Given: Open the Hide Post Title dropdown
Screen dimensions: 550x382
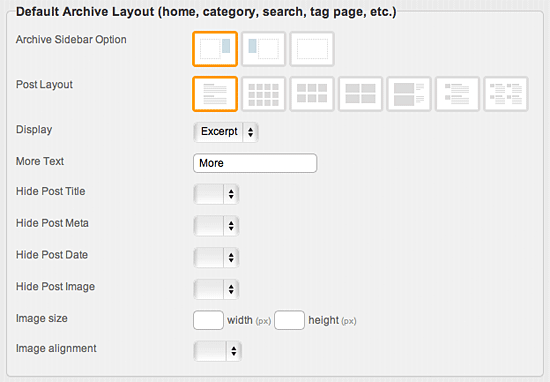Looking at the screenshot, I should pyautogui.click(x=216, y=194).
